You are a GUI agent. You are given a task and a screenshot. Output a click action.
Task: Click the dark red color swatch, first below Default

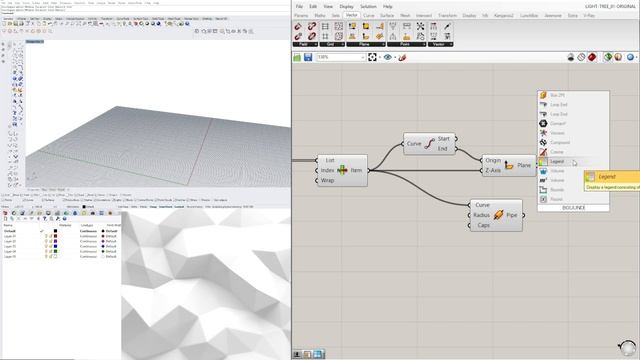pos(56,236)
